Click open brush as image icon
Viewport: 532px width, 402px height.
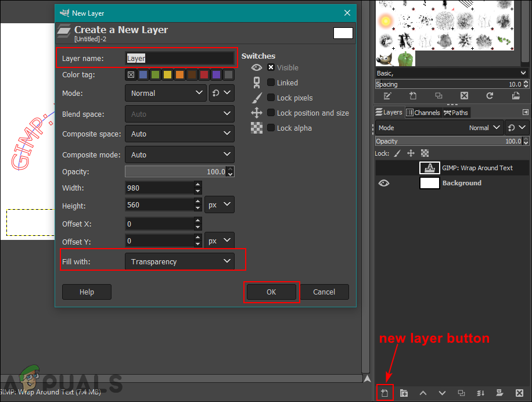coord(516,96)
